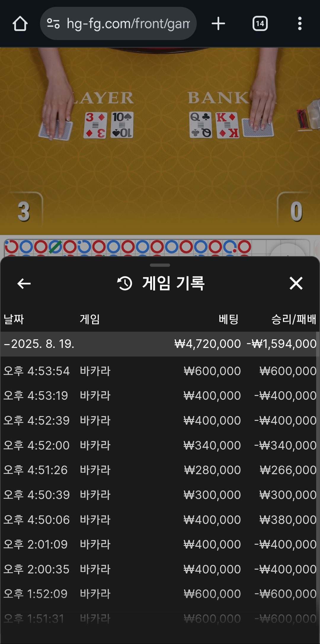This screenshot has height=644, width=320.
Task: Collapse the 2025. 8. 19. date group
Action: [160, 344]
